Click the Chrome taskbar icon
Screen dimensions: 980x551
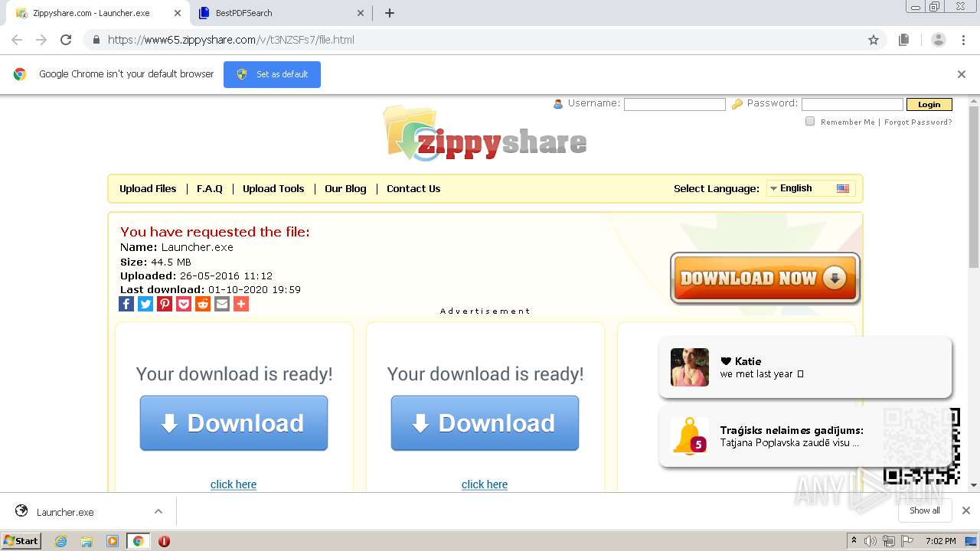(139, 541)
